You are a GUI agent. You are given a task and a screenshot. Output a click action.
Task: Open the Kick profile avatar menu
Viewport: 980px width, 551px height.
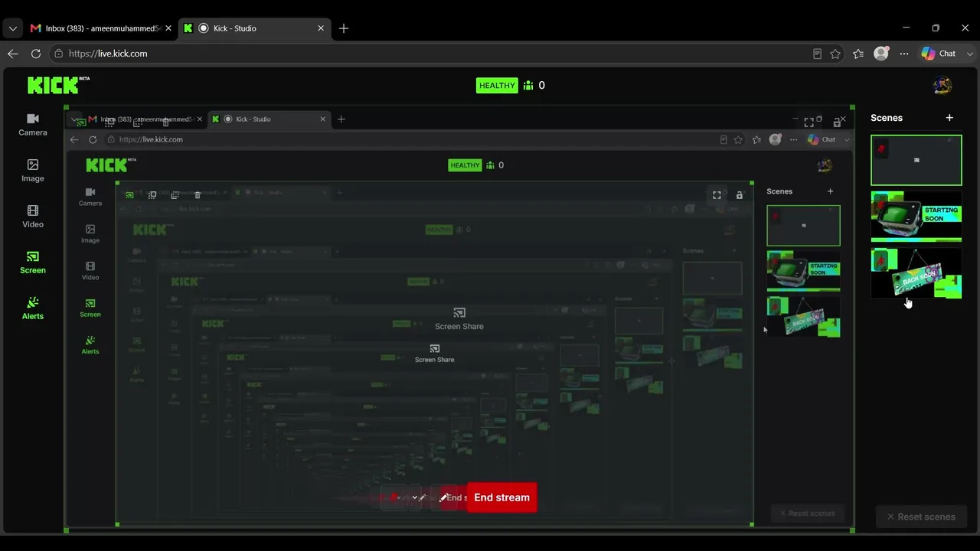(942, 86)
